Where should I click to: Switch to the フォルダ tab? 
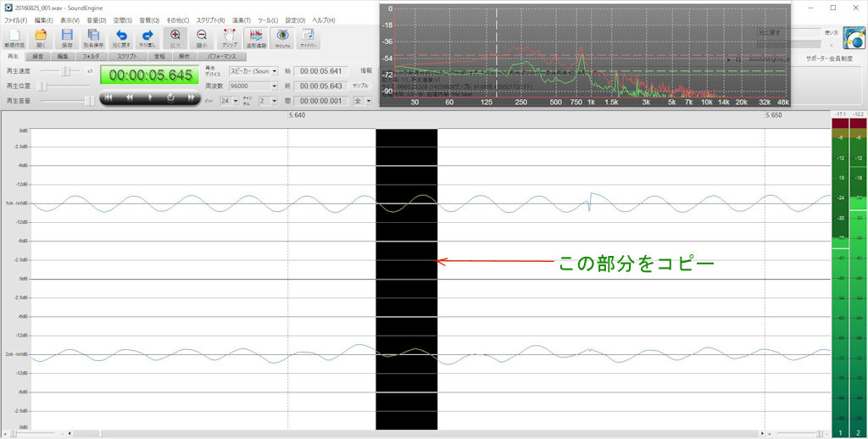(x=91, y=57)
